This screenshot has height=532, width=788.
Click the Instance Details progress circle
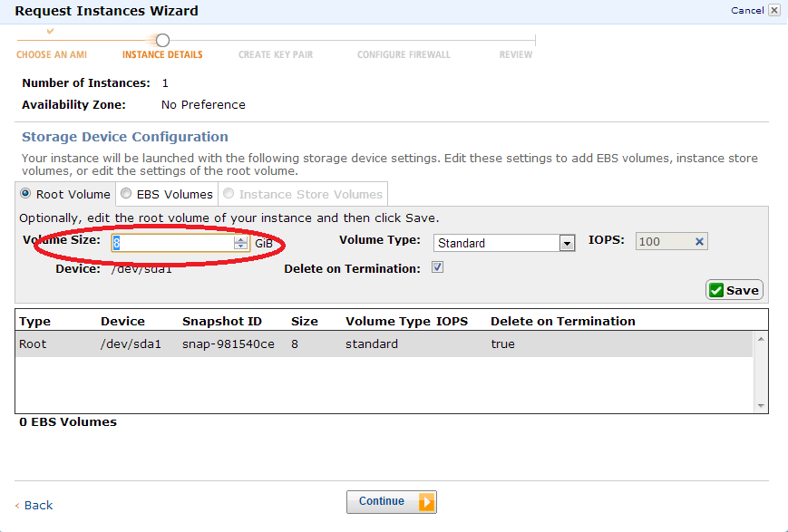[x=162, y=40]
